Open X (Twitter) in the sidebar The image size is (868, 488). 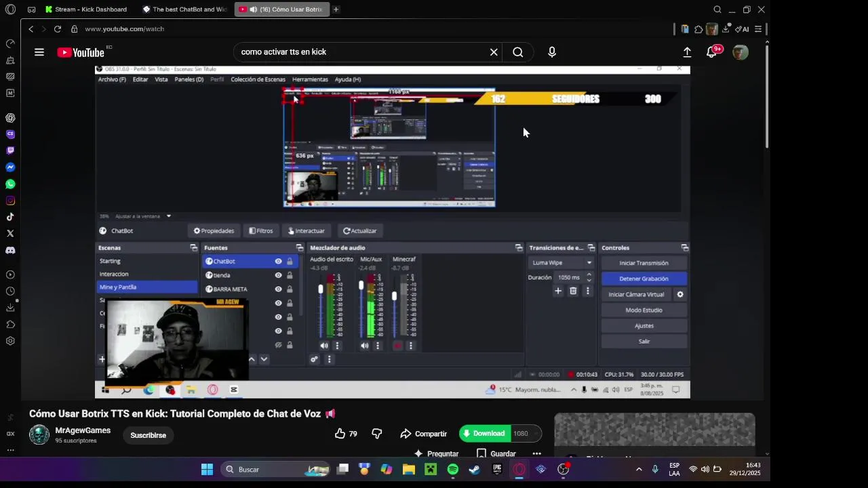pos(10,233)
